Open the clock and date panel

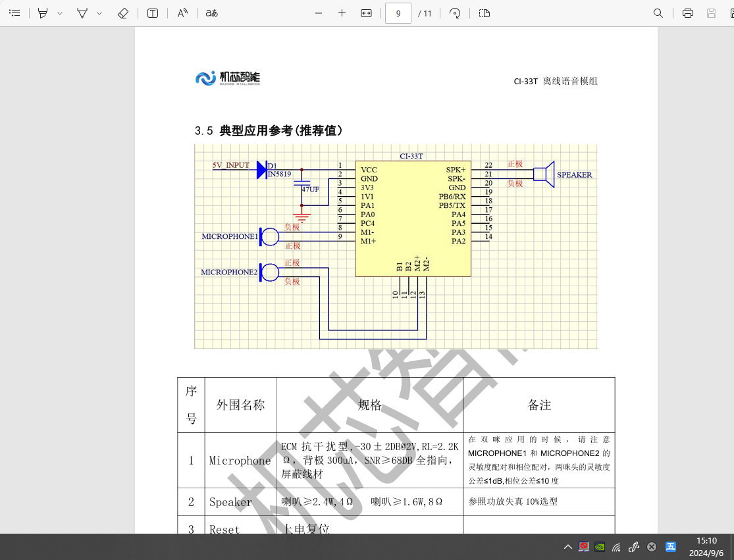coord(706,547)
